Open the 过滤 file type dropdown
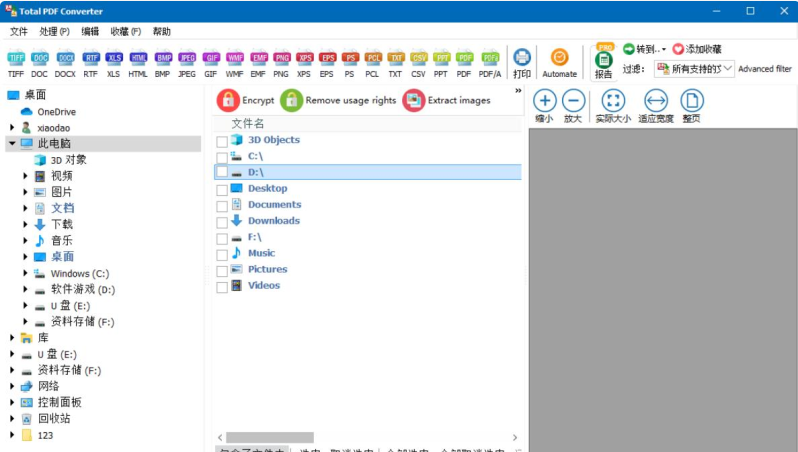Image resolution: width=798 pixels, height=452 pixels. (x=694, y=69)
